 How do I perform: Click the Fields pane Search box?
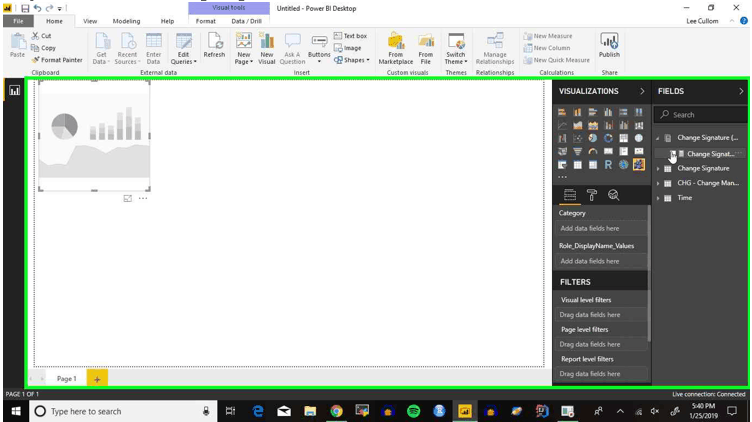700,115
